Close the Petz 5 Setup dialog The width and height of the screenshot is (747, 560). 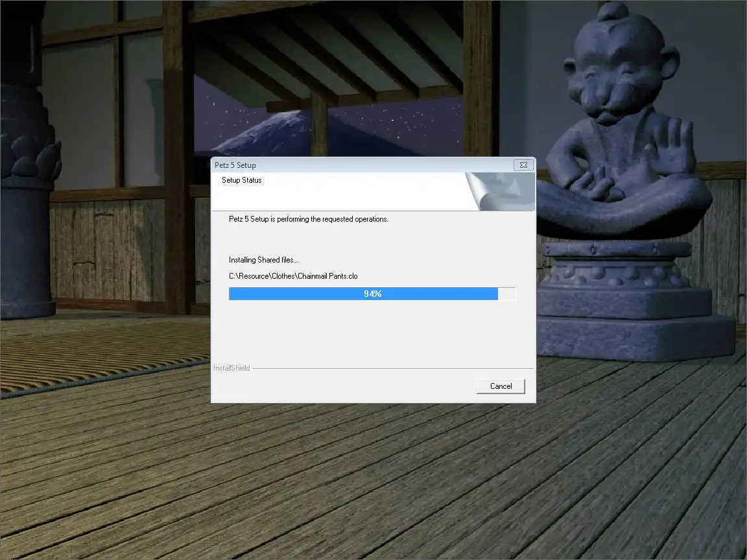click(x=523, y=165)
